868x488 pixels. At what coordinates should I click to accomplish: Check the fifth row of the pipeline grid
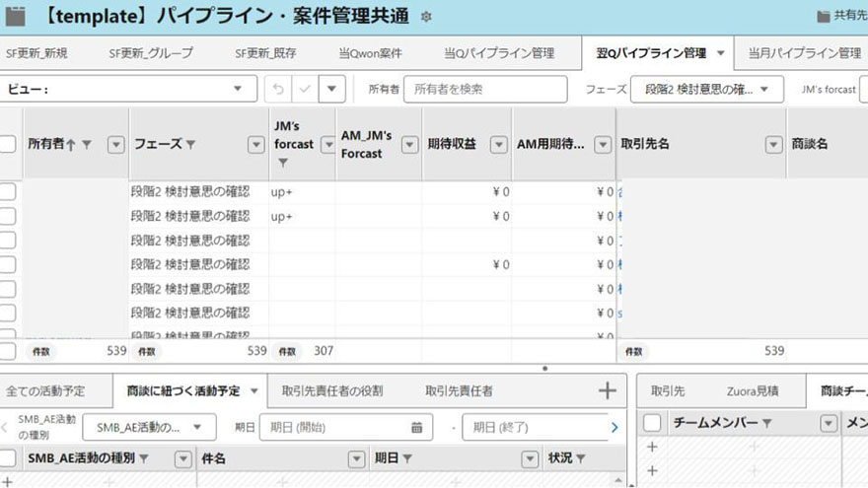pos(7,289)
